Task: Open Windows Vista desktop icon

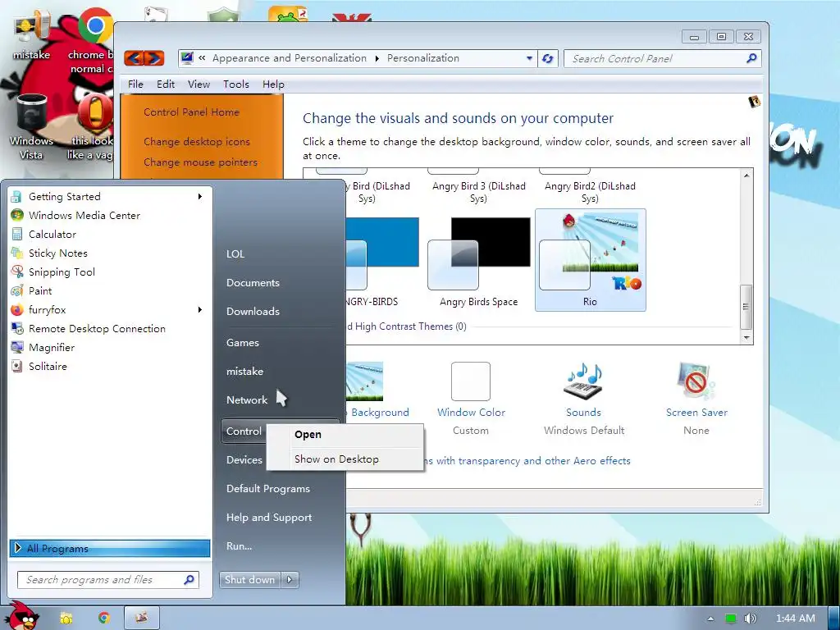Action: (31, 127)
